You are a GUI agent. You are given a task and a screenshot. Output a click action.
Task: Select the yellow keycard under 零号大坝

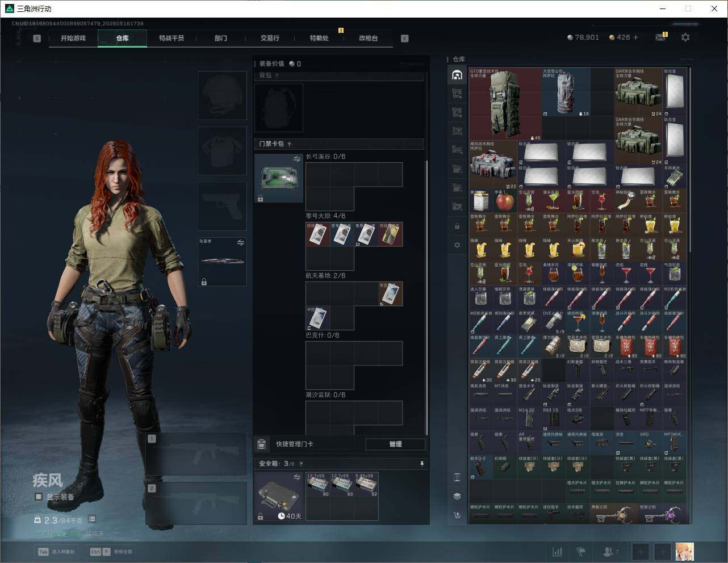[x=391, y=234]
